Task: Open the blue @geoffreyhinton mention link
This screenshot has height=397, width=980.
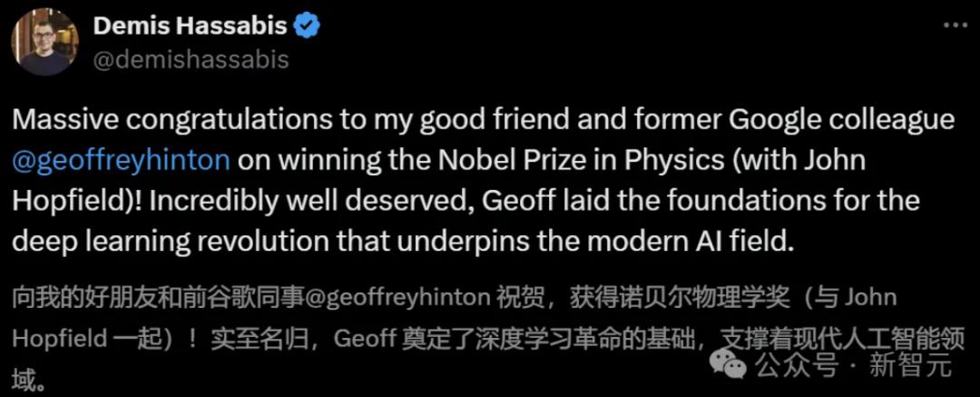Action: 121,161
